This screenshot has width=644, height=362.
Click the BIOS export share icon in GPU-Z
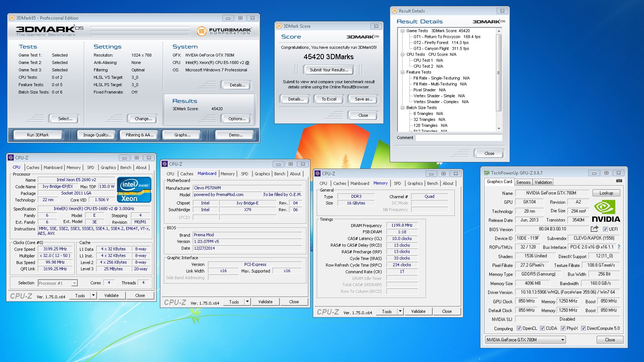tap(594, 229)
